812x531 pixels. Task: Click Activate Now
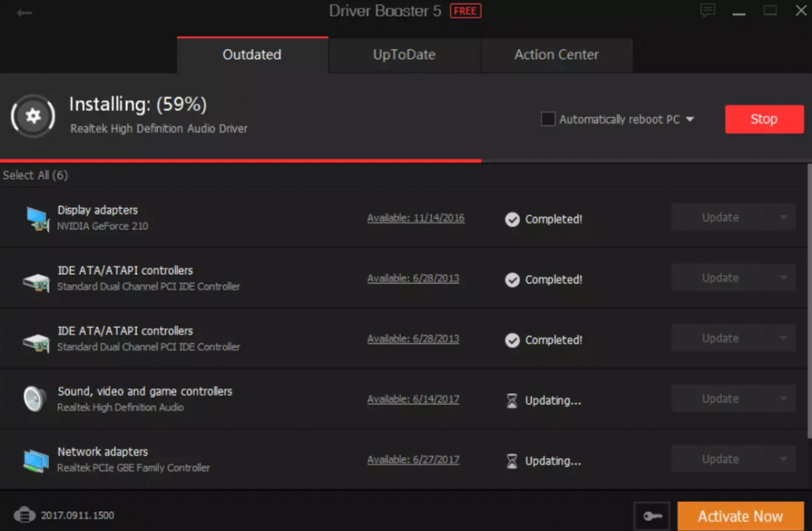[x=740, y=515]
